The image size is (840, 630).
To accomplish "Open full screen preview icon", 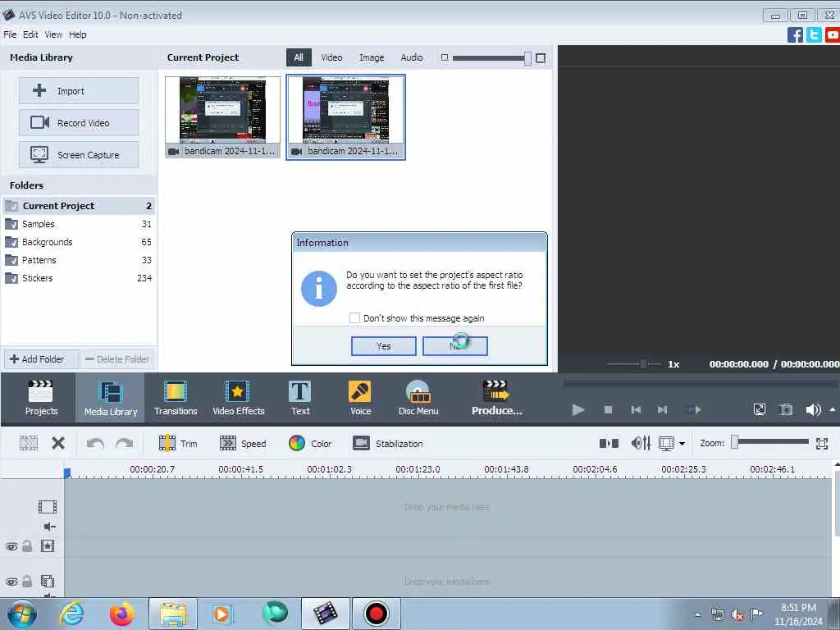I will (x=759, y=410).
